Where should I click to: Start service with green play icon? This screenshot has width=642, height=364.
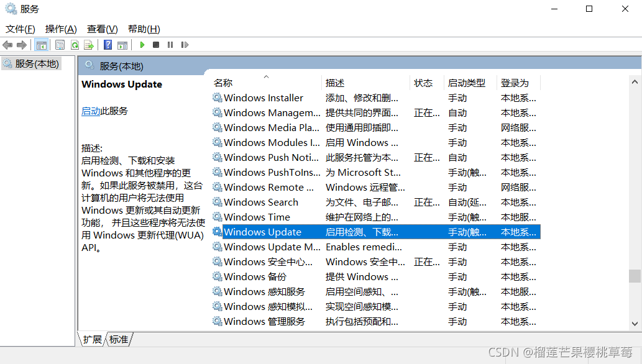pyautogui.click(x=142, y=45)
